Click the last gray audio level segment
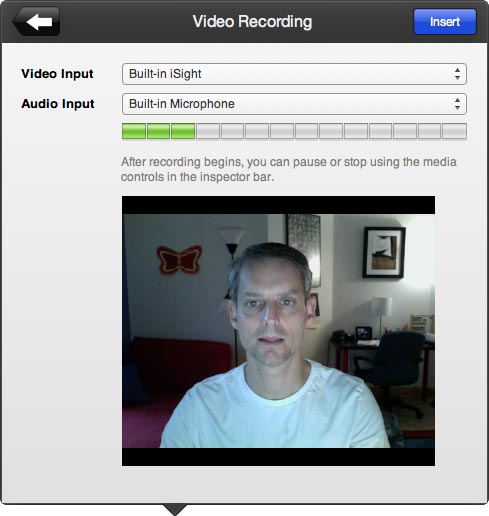Image resolution: width=489 pixels, height=516 pixels. [x=454, y=131]
